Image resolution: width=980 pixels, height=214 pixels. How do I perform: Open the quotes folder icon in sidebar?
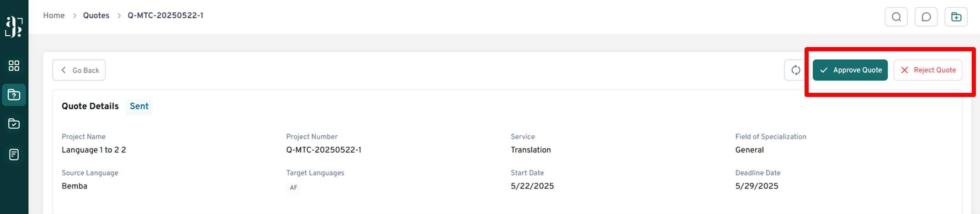[14, 95]
